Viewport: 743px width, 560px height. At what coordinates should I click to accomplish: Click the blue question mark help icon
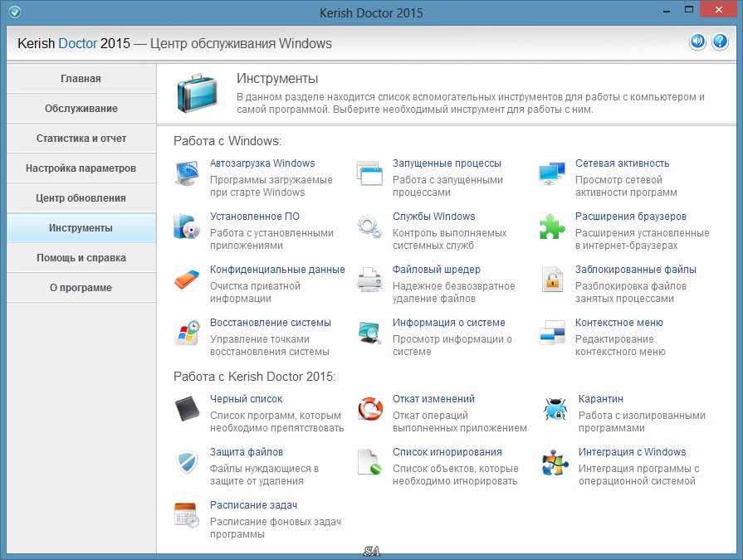point(720,41)
